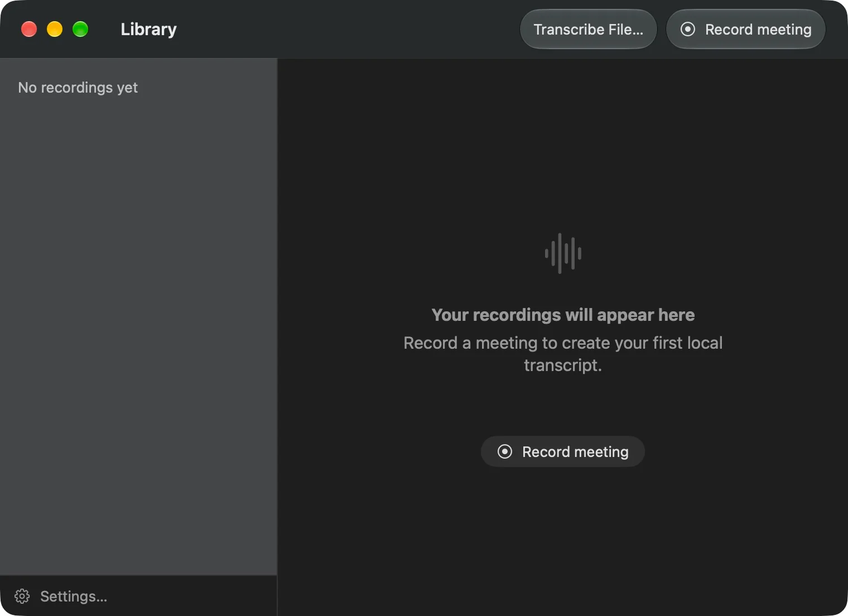Image resolution: width=848 pixels, height=616 pixels.
Task: Click the waveform icon above the recordings message
Action: 563,253
